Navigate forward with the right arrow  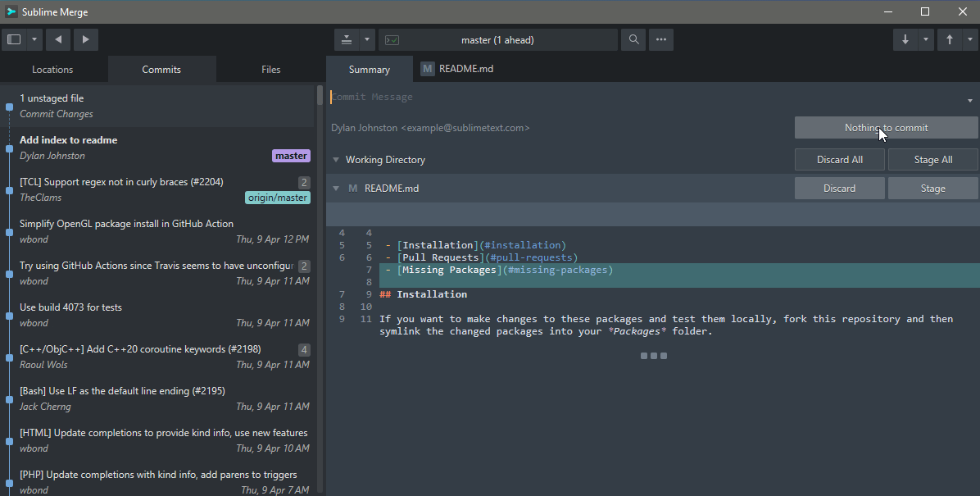click(86, 39)
